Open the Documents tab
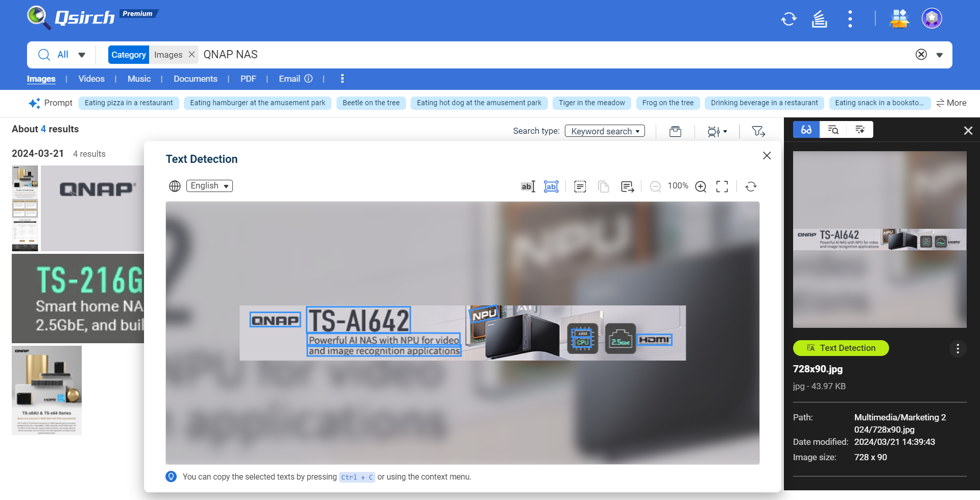 click(195, 79)
